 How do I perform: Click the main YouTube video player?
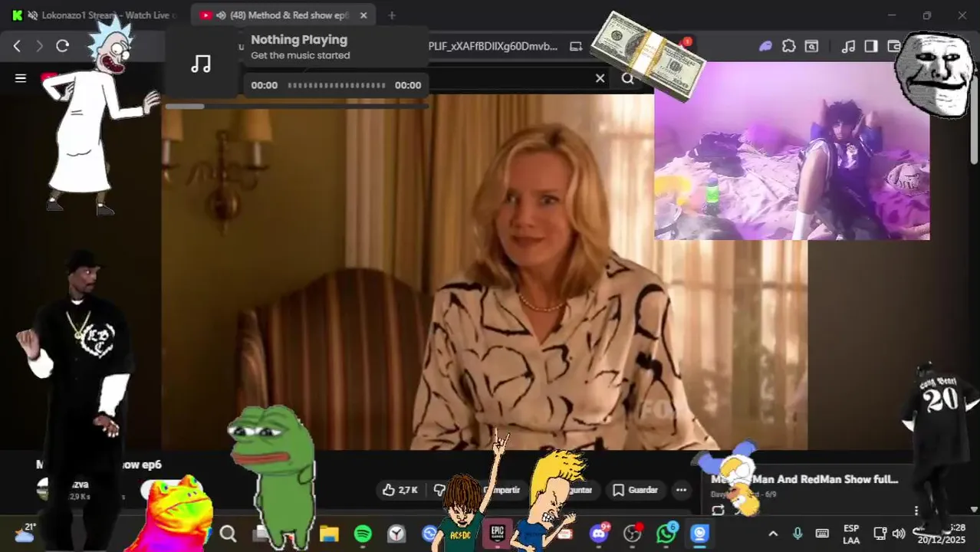pyautogui.click(x=484, y=272)
